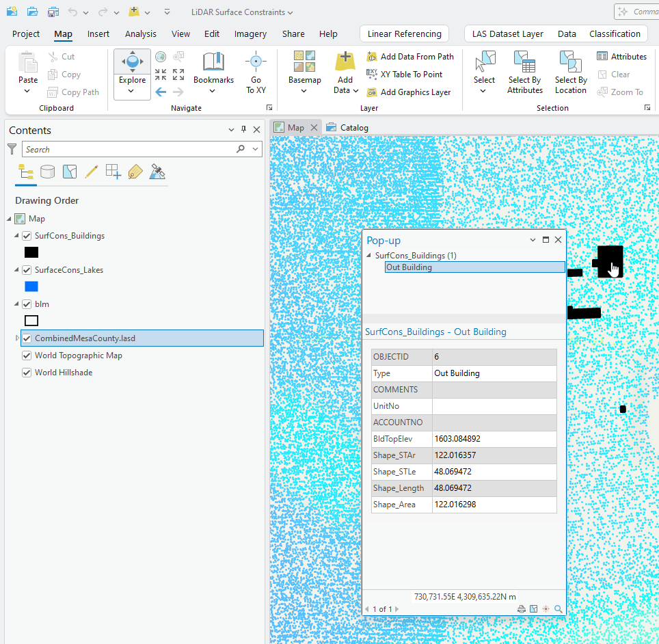Switch Contents to List By Data Source

pyautogui.click(x=47, y=172)
